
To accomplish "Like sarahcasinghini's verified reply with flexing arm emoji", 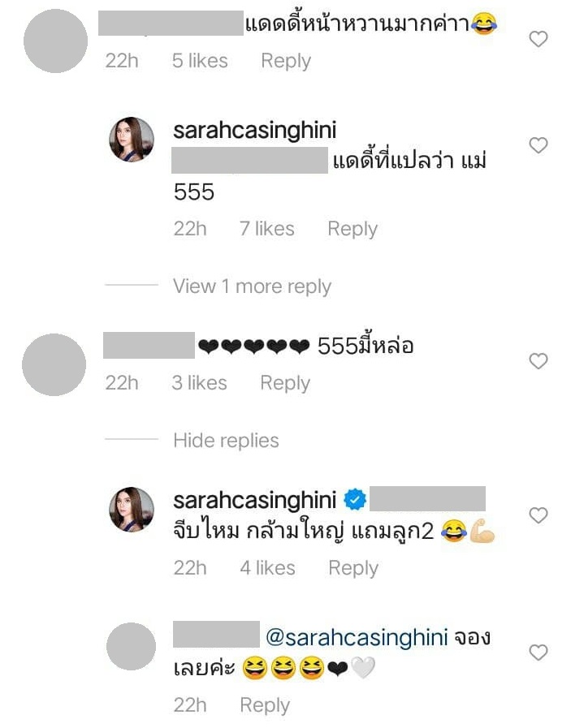I will click(x=538, y=515).
